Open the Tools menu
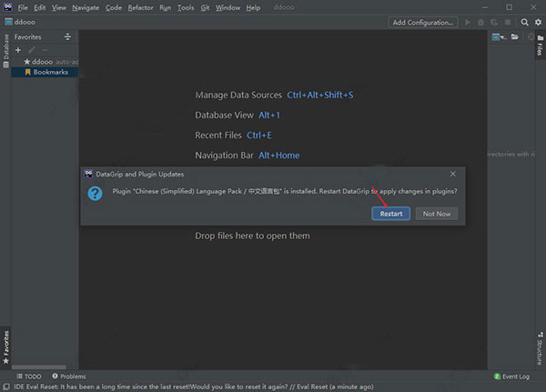The width and height of the screenshot is (546, 392). (x=186, y=7)
